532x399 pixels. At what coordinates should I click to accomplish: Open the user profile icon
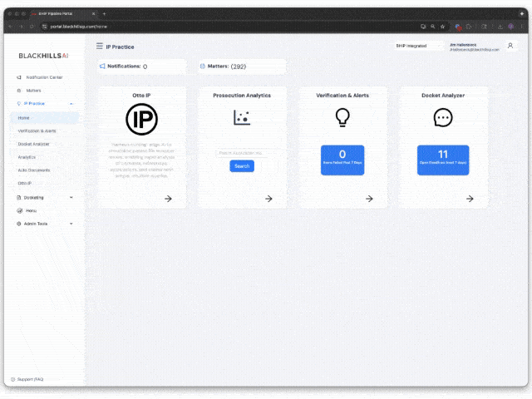[510, 46]
